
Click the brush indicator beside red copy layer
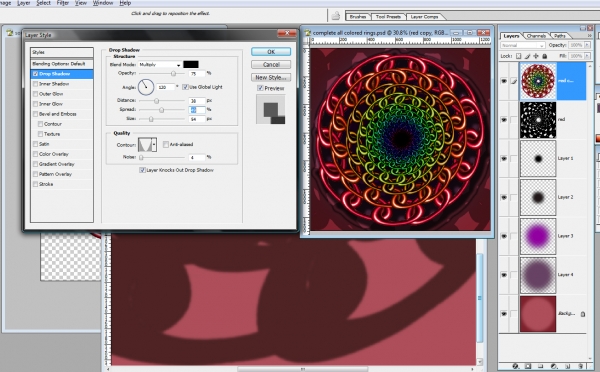coord(514,81)
